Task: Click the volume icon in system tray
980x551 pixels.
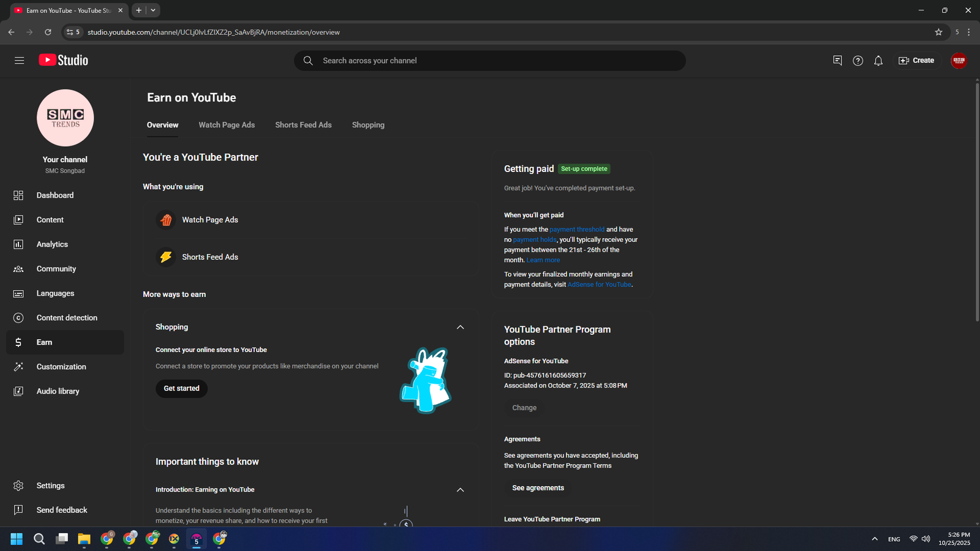Action: 926,539
